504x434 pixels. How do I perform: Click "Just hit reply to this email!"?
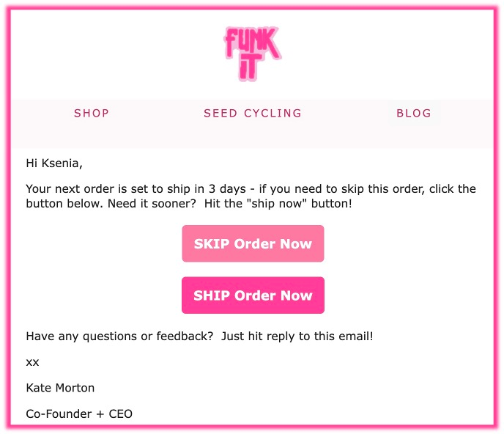coord(297,336)
